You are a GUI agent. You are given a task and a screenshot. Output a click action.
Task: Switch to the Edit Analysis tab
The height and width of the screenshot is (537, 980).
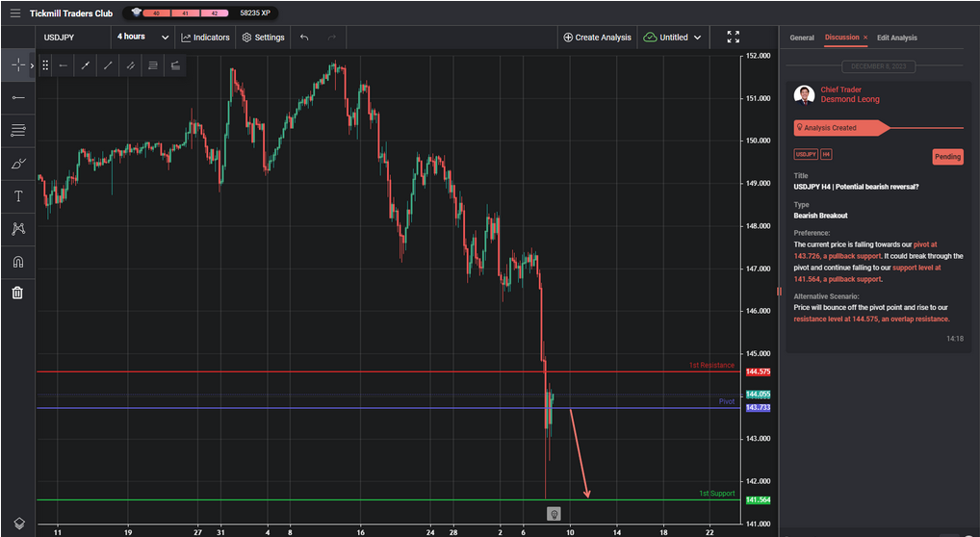[897, 38]
